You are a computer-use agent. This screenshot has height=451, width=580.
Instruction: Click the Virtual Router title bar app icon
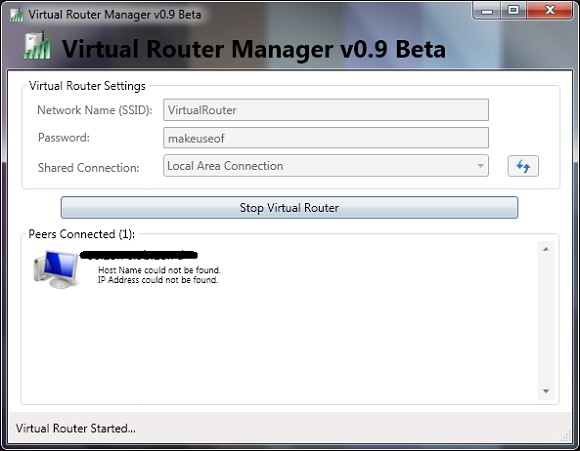tap(16, 15)
